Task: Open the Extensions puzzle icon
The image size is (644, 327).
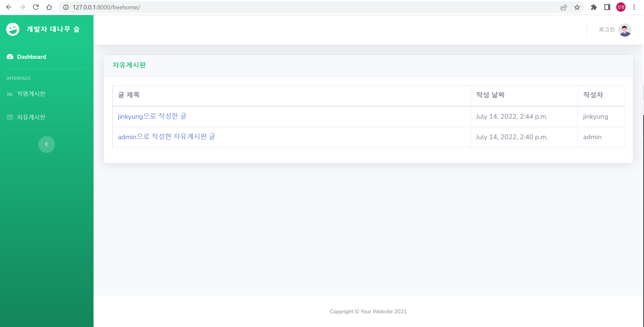Action: tap(594, 7)
